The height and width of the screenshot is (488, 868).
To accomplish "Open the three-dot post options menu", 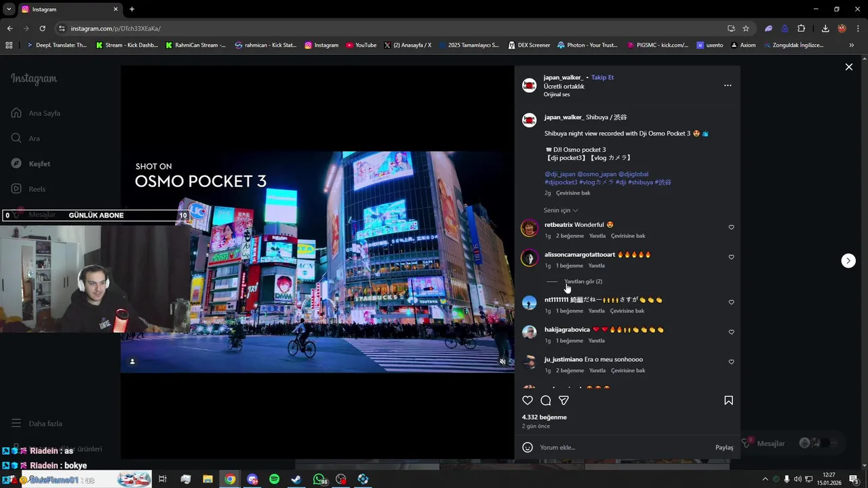I will pyautogui.click(x=728, y=85).
